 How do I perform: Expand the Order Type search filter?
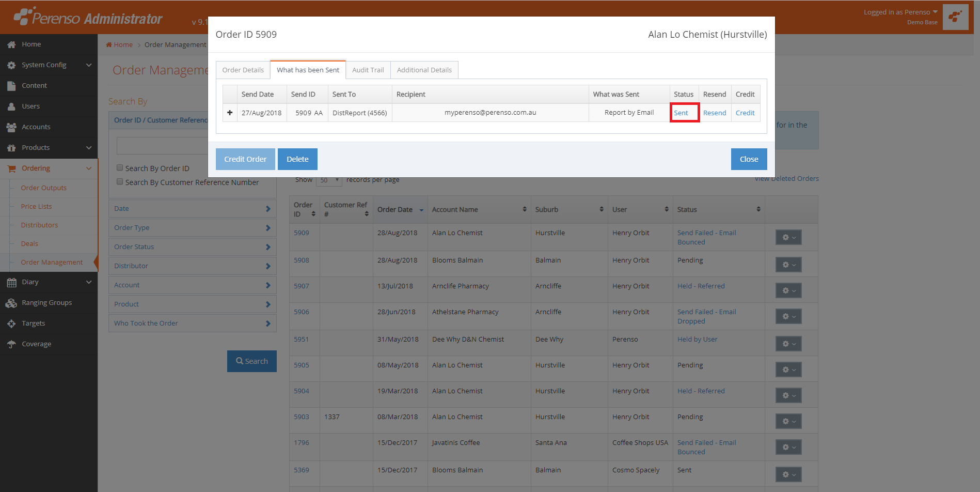pos(192,228)
